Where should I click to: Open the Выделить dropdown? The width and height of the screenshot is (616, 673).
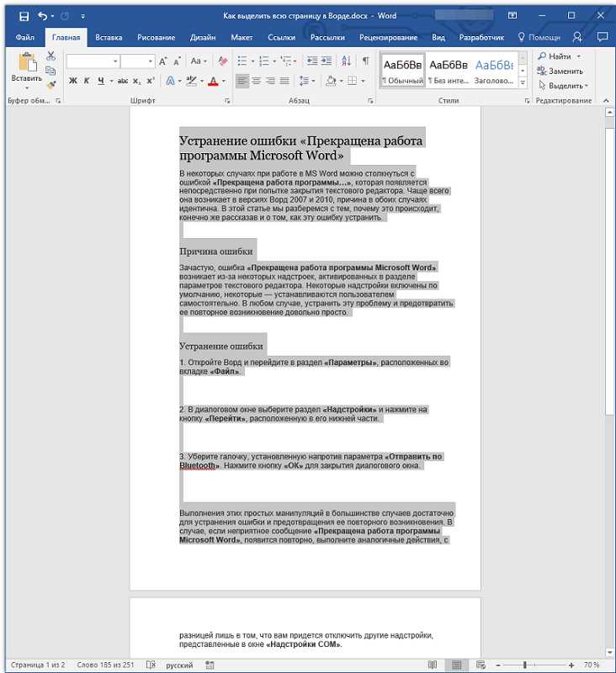pos(563,86)
